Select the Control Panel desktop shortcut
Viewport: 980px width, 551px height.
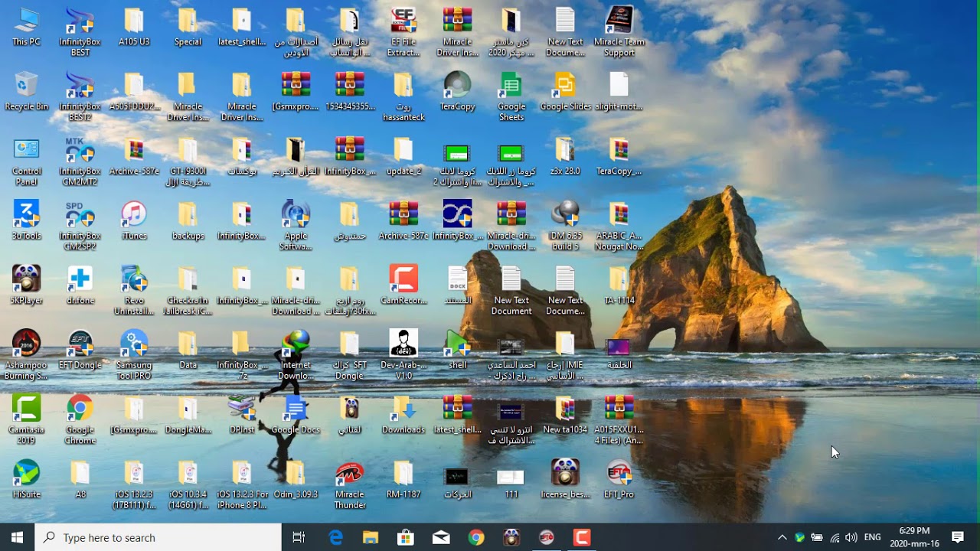[x=26, y=161]
